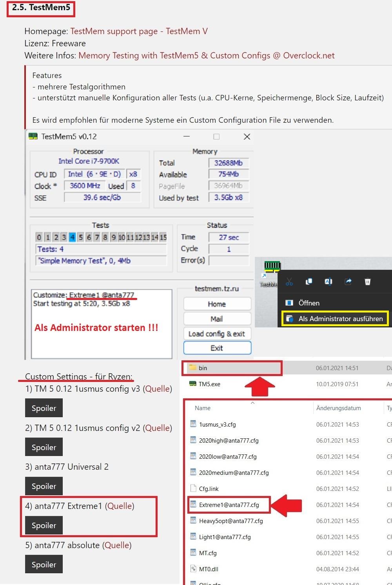392x585 pixels.
Task: Click the MT0.dll file icon
Action: tap(193, 569)
